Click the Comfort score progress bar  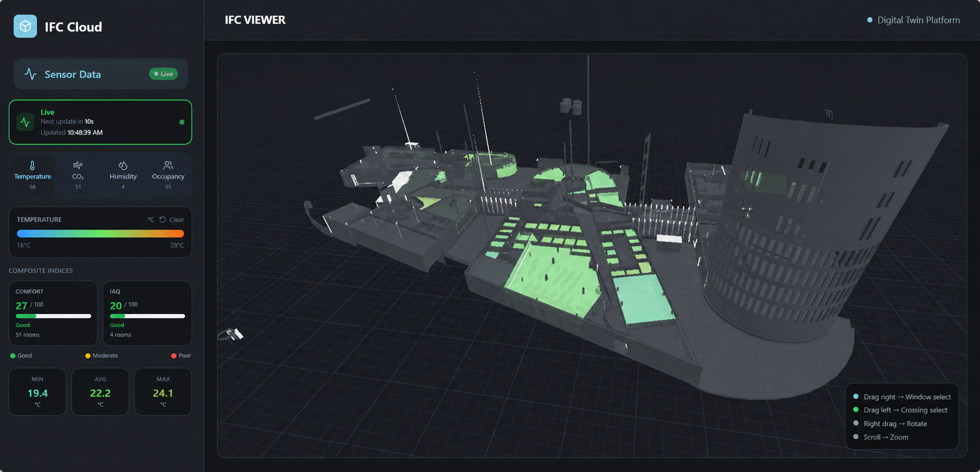tap(53, 316)
